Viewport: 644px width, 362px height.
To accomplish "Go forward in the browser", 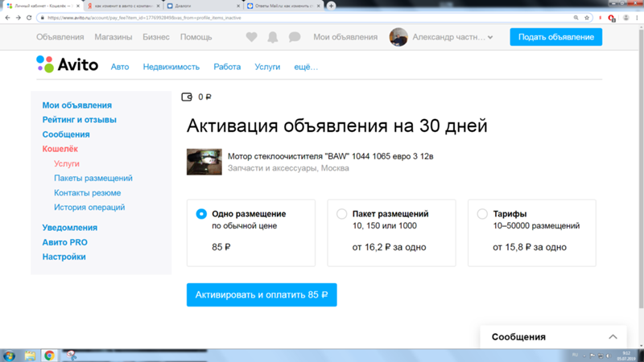I will click(18, 18).
